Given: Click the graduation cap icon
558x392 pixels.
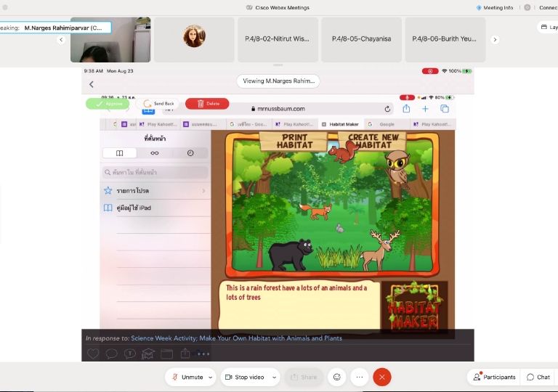Looking at the screenshot, I should (148, 354).
